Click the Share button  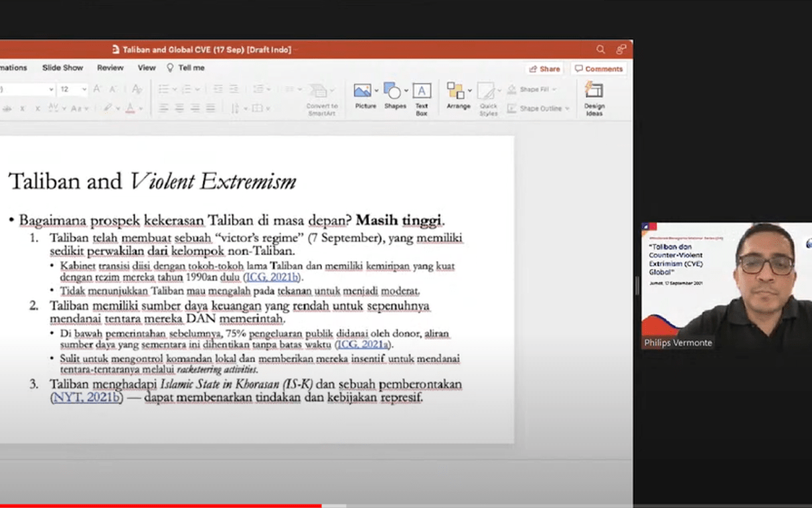point(544,69)
